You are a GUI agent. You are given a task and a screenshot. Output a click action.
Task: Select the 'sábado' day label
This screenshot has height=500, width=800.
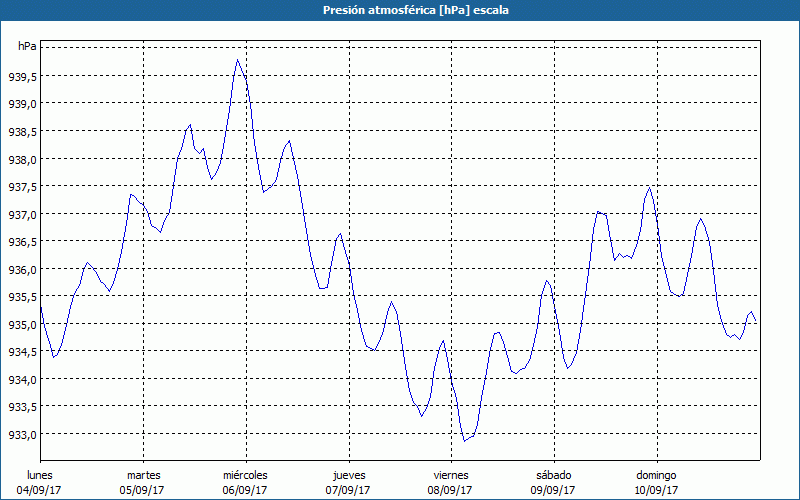click(x=553, y=475)
